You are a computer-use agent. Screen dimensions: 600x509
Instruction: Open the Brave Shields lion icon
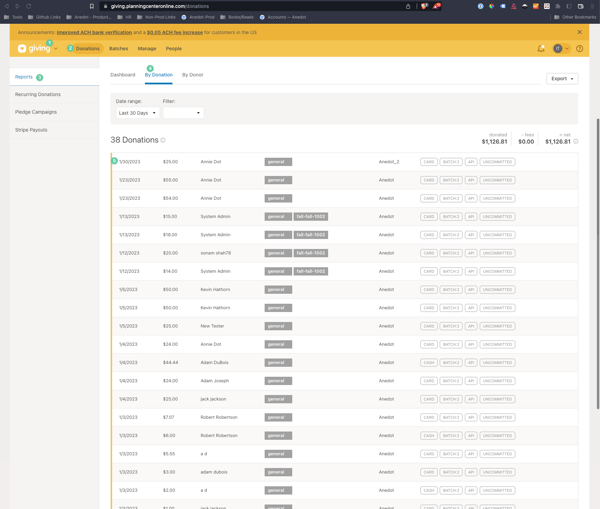pos(424,6)
